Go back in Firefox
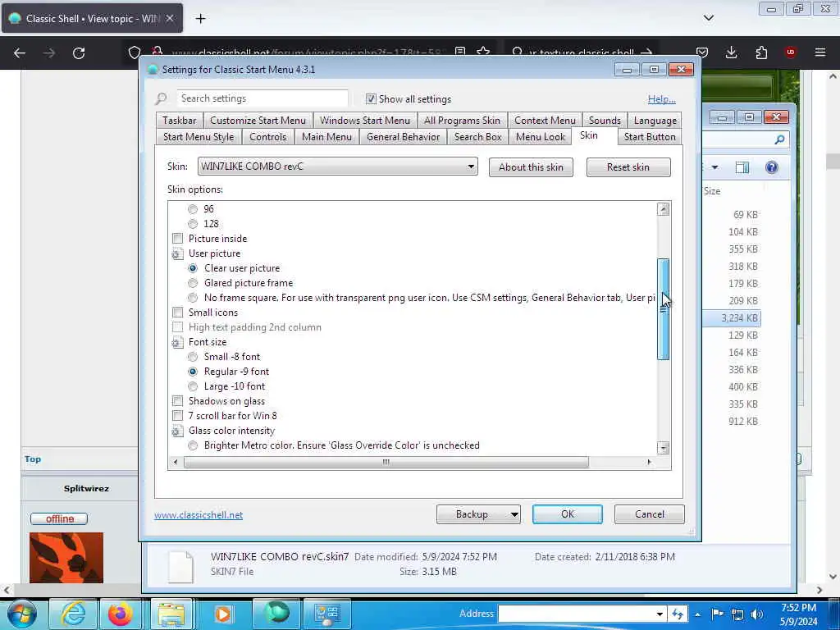This screenshot has height=630, width=840. click(20, 53)
